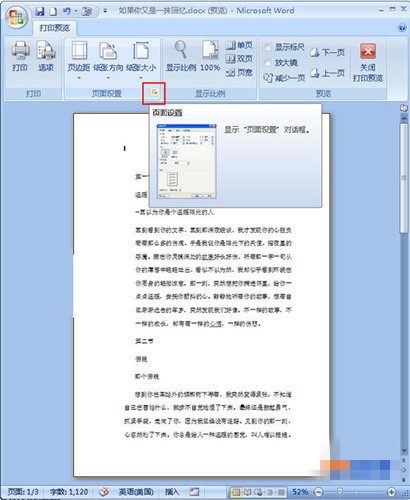Viewport: 410px width, 500px height.
Task: Enable the 显示标尺 ruler checkbox
Action: click(267, 47)
